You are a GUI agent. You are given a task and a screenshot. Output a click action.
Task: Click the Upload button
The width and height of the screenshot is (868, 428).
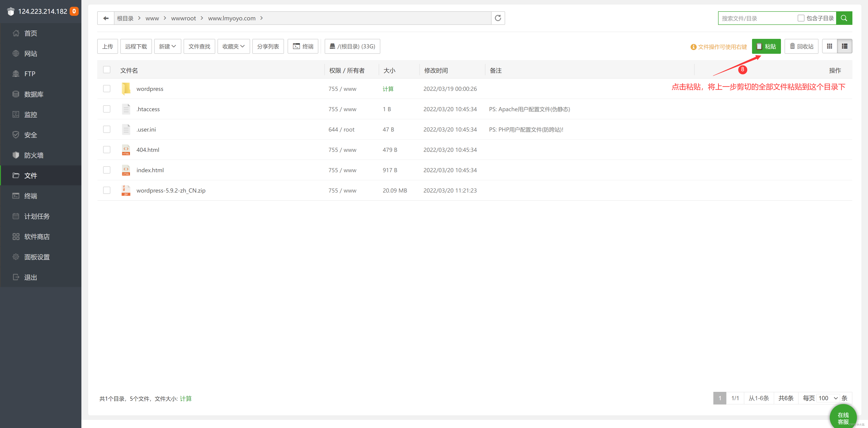[x=107, y=46]
